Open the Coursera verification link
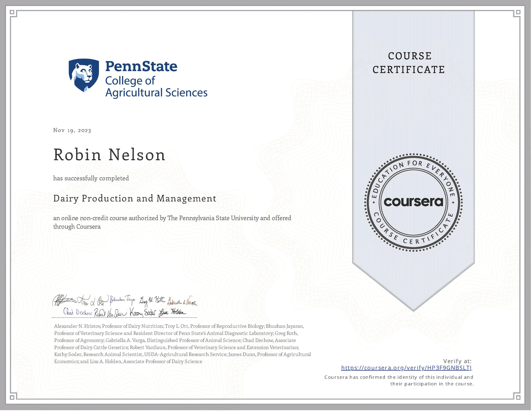532x411 pixels. pyautogui.click(x=406, y=368)
